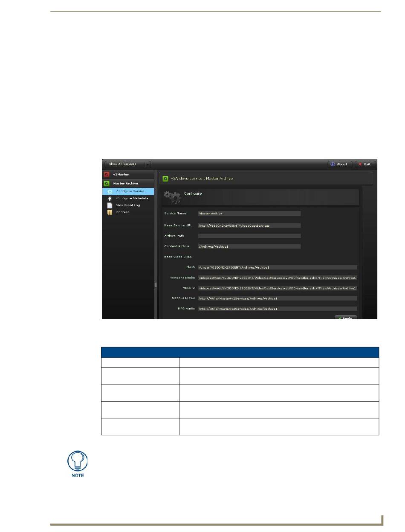405x532 pixels.
Task: Open Configure Metadata in sidebar
Action: tap(128, 198)
